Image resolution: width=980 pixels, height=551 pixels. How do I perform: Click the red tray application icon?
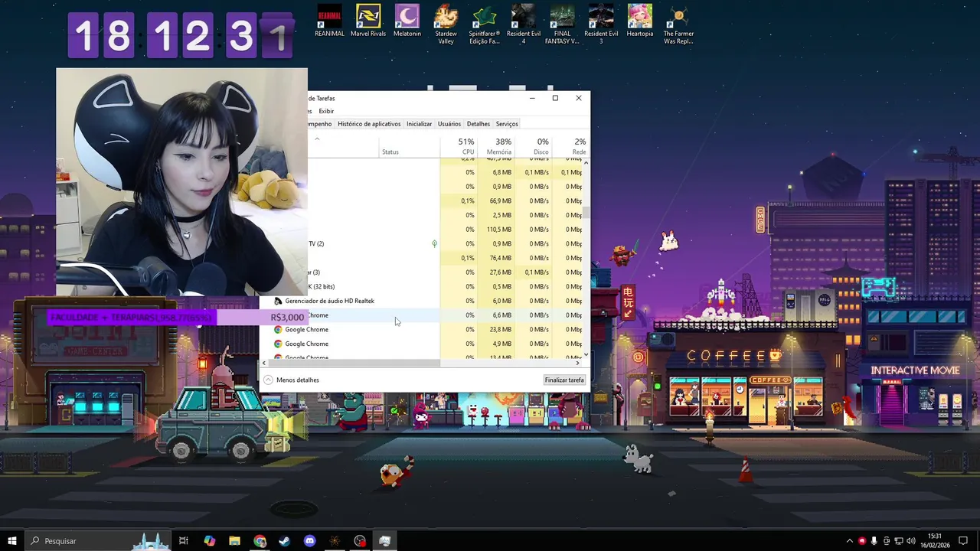(861, 541)
